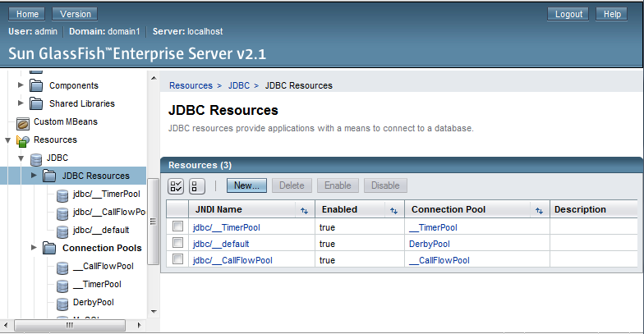Open __TimerPool connection pool link in table

coord(433,227)
